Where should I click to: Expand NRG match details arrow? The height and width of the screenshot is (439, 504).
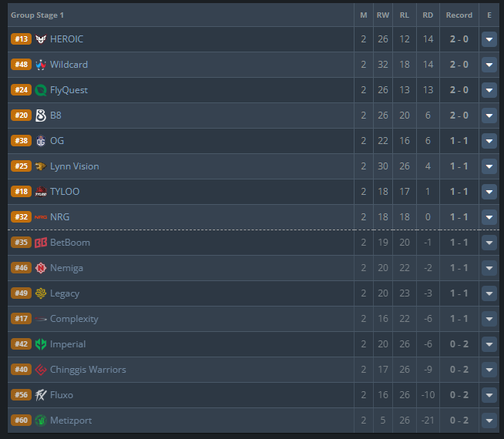coord(489,217)
